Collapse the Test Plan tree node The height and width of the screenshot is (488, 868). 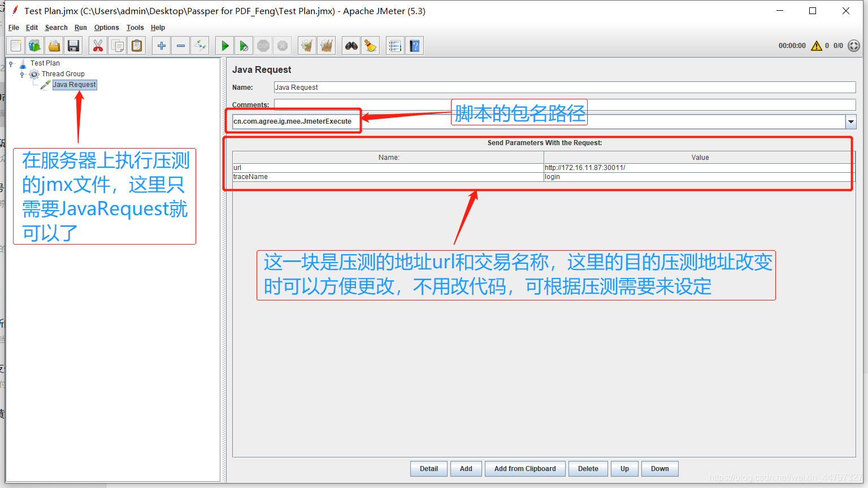point(11,64)
